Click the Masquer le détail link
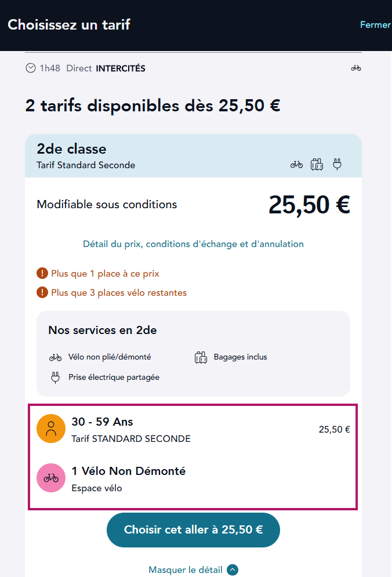 (x=186, y=570)
